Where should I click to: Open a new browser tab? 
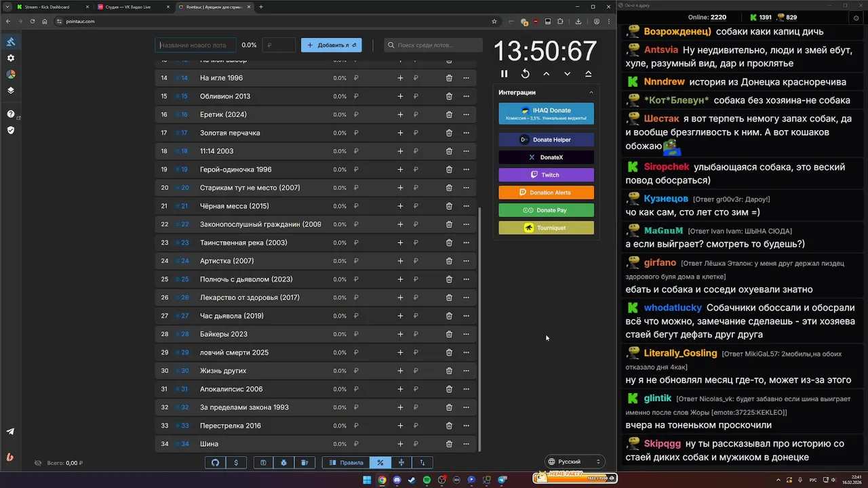261,7
